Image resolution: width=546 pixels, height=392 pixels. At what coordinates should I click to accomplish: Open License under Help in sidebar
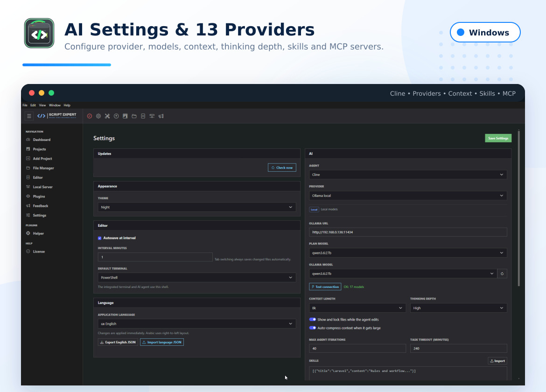(39, 252)
